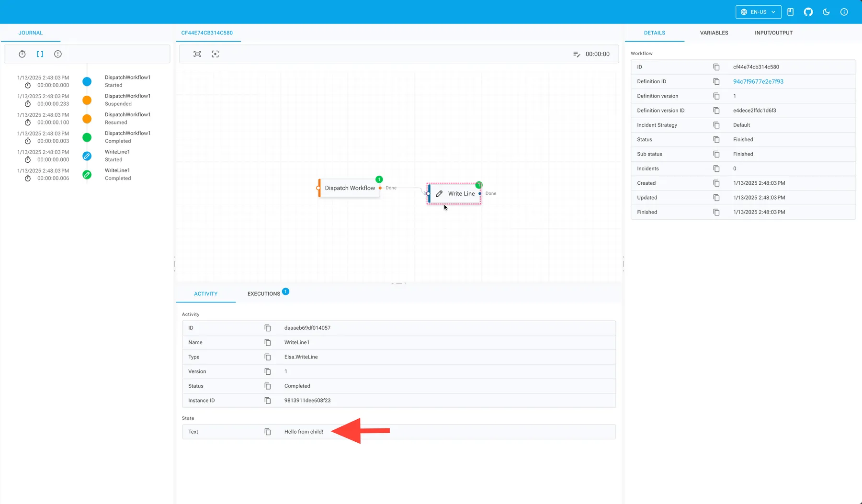Open the info icon in the top-right corner
The image size is (862, 504).
[844, 11]
